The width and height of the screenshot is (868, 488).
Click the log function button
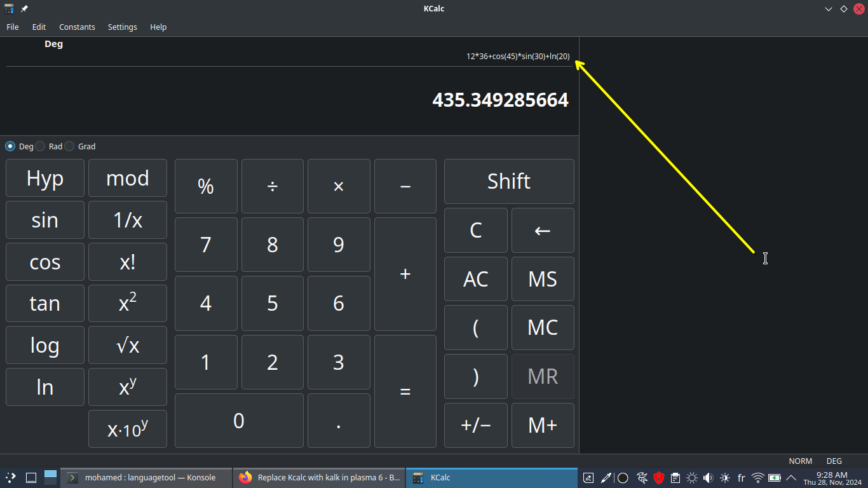pos(45,345)
